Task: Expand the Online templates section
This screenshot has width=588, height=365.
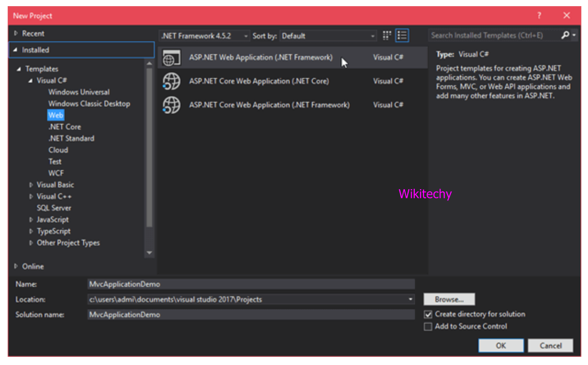Action: 16,266
